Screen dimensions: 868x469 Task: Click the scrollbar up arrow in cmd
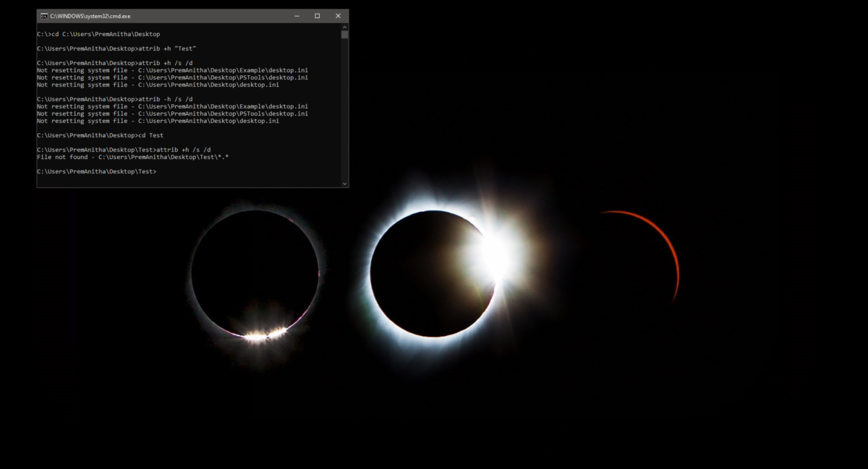tap(344, 27)
